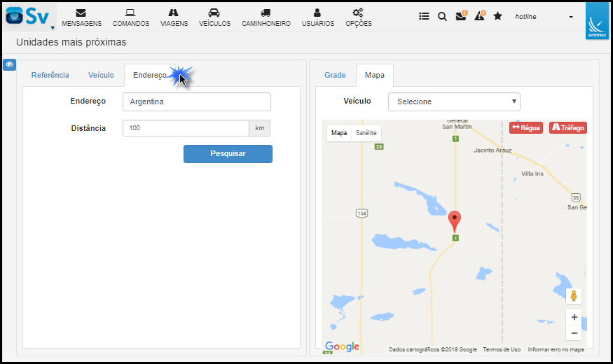Click the list icon in top bar
Screen dimensions: 613x364
tap(424, 16)
